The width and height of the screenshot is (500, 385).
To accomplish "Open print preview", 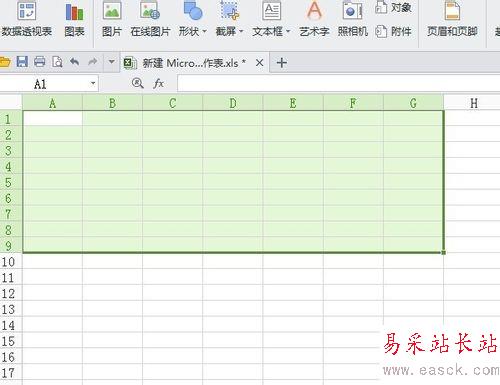I will pos(57,62).
